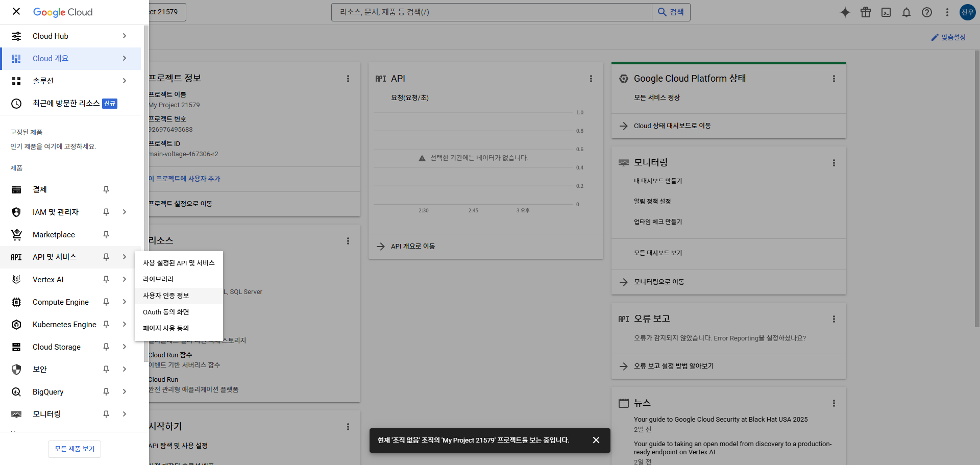980x465 pixels.
Task: Pin IAM 및 관리자 product
Action: 106,212
